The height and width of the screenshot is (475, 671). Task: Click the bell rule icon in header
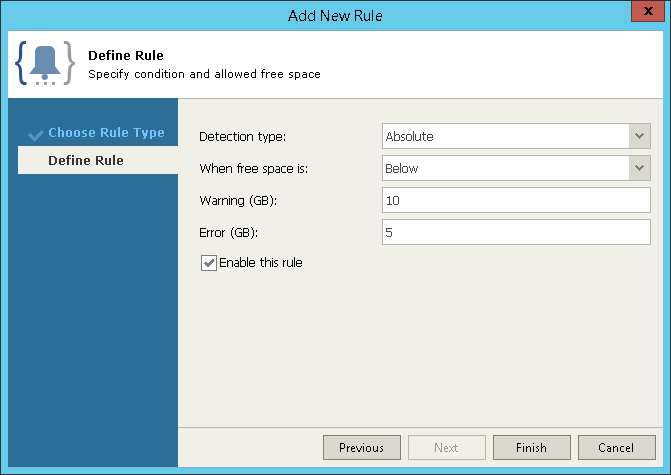45,64
